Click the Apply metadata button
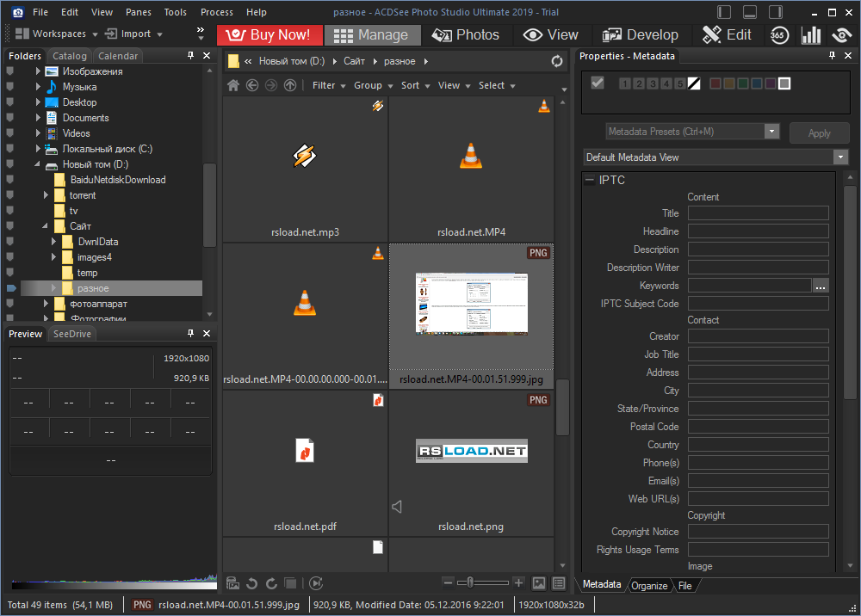Image resolution: width=861 pixels, height=616 pixels. [x=820, y=133]
